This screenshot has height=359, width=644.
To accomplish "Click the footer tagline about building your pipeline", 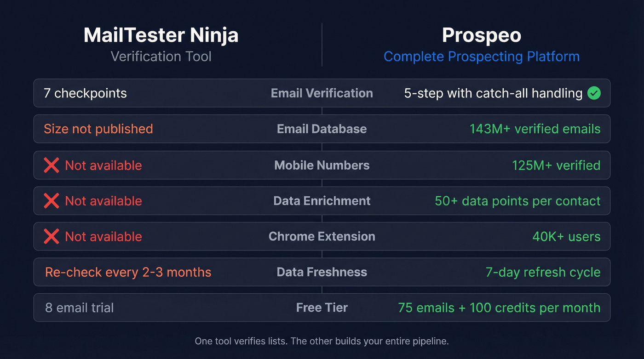I will tap(322, 341).
